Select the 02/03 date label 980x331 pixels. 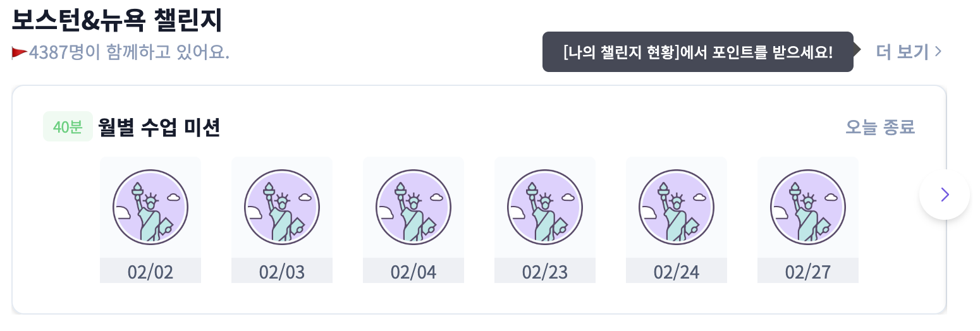[x=282, y=272]
